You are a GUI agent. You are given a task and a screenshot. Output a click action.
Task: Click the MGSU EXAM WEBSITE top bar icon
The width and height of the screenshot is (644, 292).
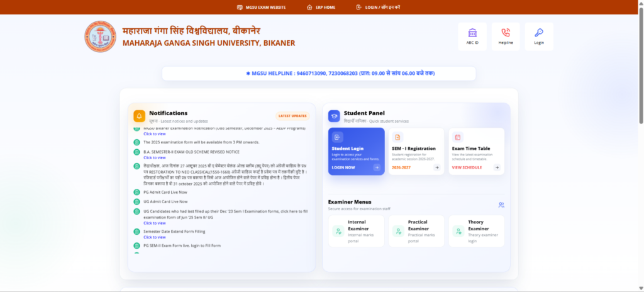click(x=240, y=8)
